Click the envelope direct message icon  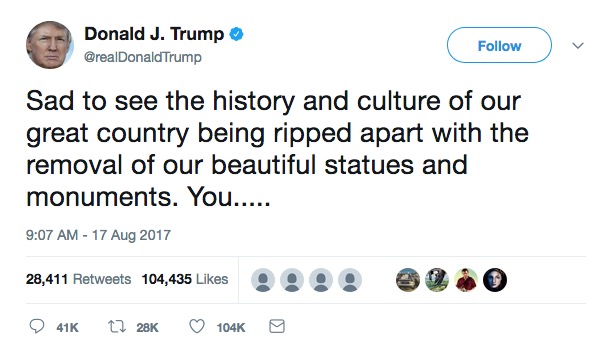tap(277, 327)
